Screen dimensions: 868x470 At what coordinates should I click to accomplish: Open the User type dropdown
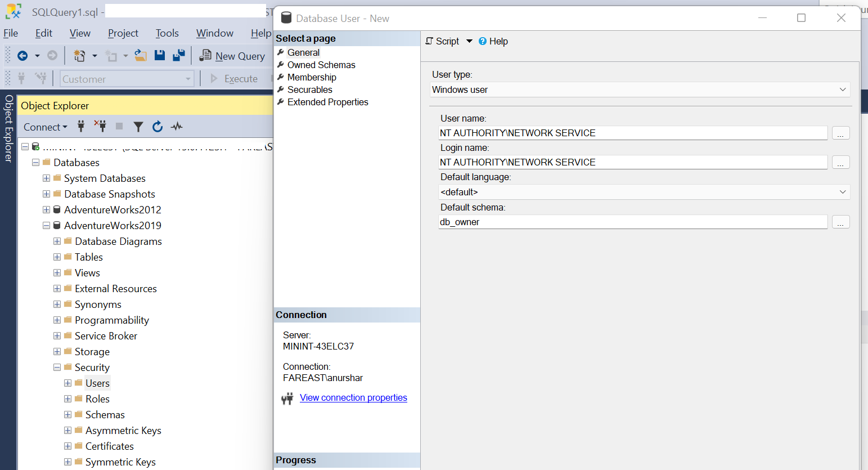(843, 89)
